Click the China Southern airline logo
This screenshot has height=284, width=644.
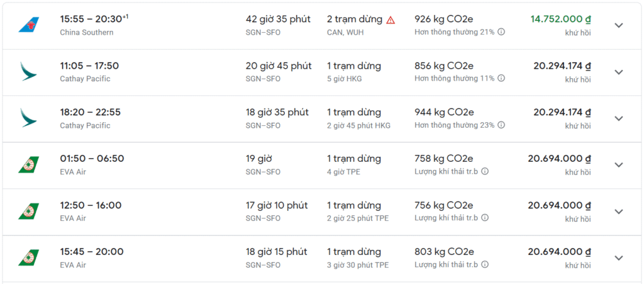[28, 25]
